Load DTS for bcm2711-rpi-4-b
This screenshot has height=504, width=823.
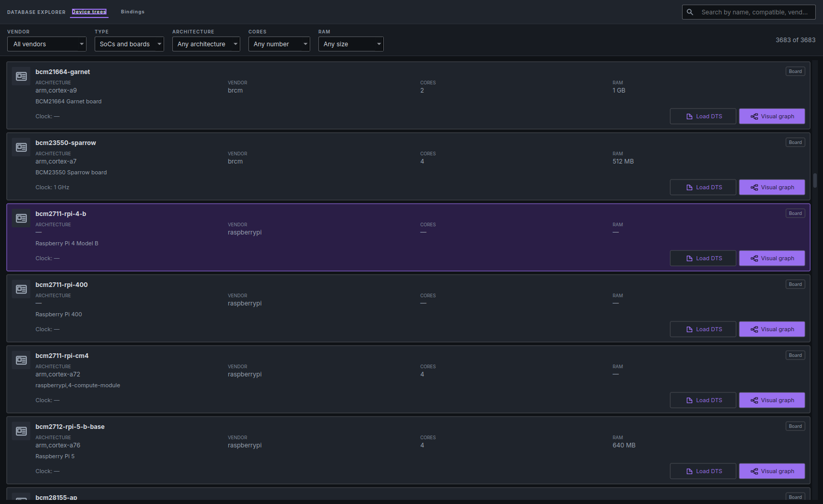tap(703, 258)
